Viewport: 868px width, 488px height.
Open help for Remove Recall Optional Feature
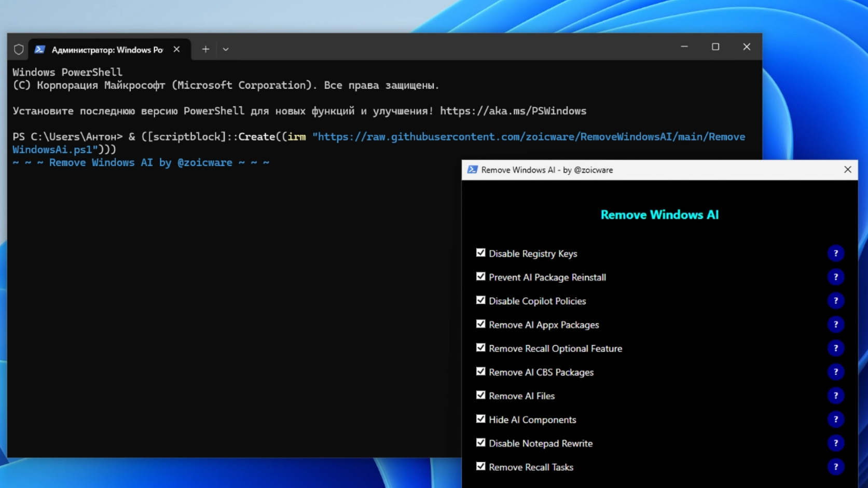(835, 348)
